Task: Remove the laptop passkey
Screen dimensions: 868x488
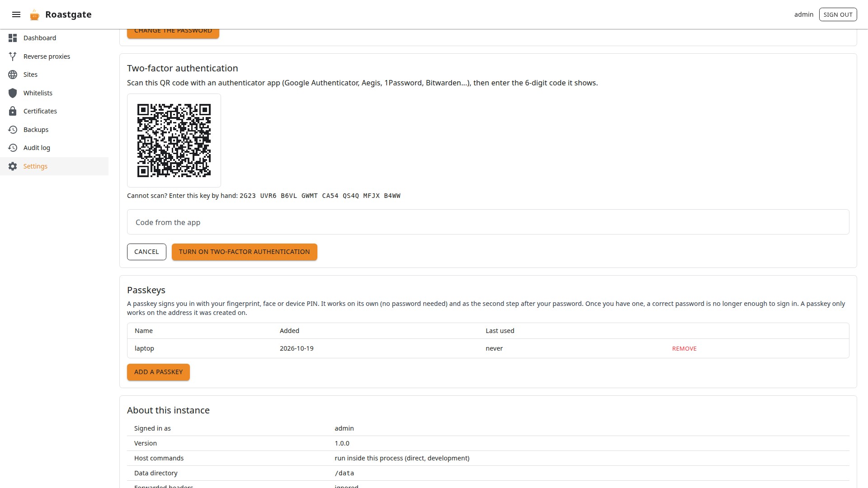Action: tap(684, 348)
